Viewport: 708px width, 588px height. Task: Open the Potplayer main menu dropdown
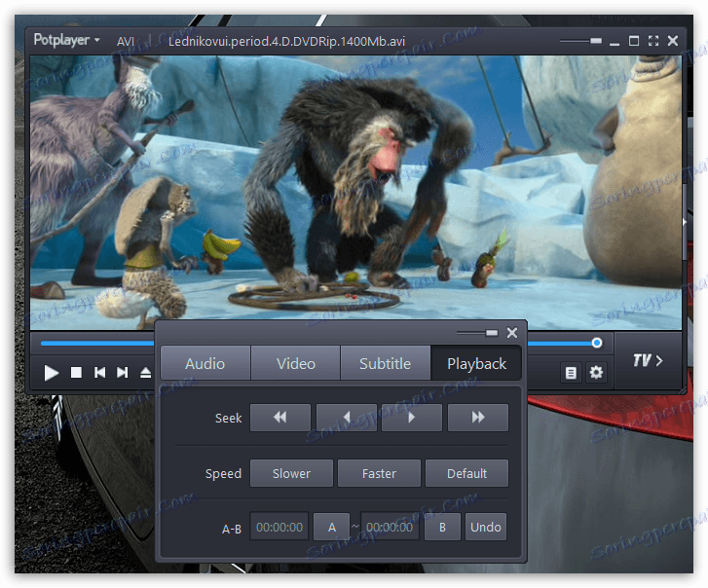66,41
